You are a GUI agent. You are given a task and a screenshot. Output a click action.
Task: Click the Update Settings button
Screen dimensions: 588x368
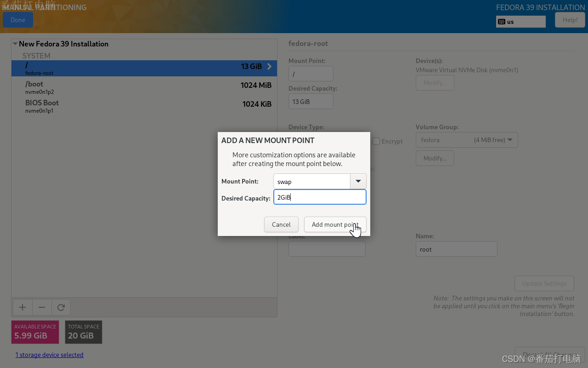point(544,283)
